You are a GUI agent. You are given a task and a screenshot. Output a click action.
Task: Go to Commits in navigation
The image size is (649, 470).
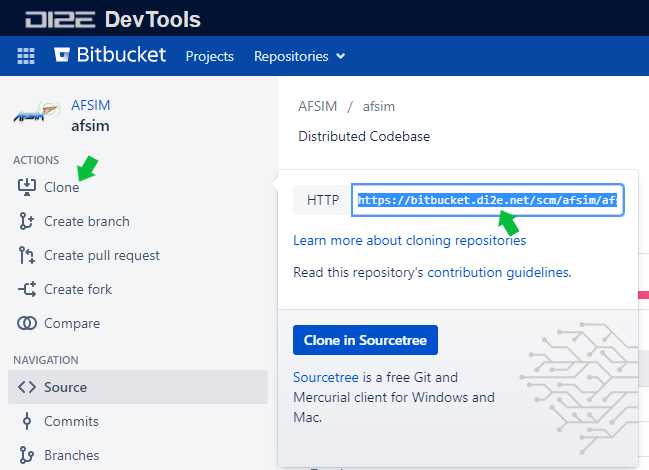click(x=72, y=421)
